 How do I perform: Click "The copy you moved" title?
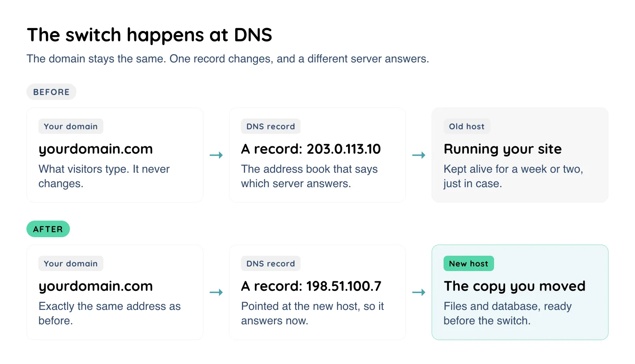(515, 286)
